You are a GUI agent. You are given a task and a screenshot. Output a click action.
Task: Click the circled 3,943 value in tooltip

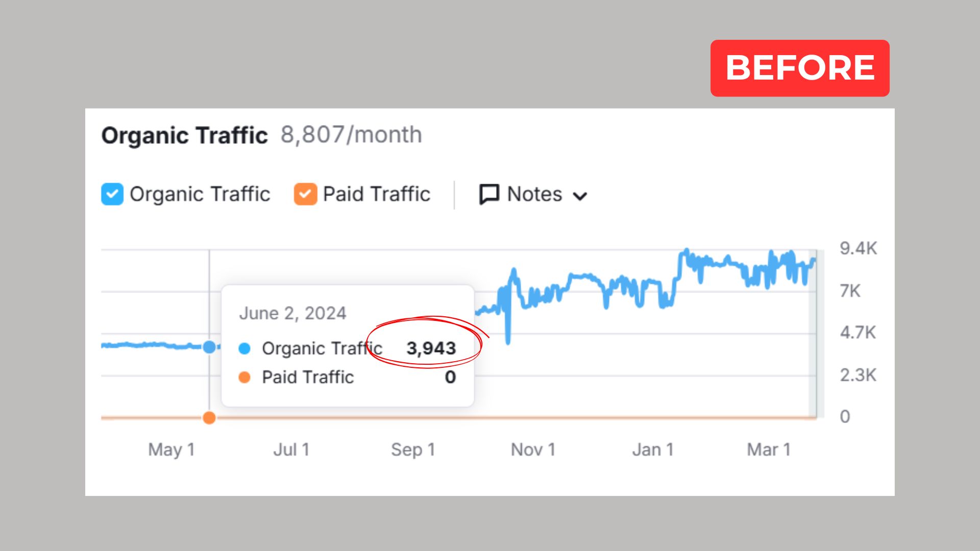pyautogui.click(x=431, y=348)
